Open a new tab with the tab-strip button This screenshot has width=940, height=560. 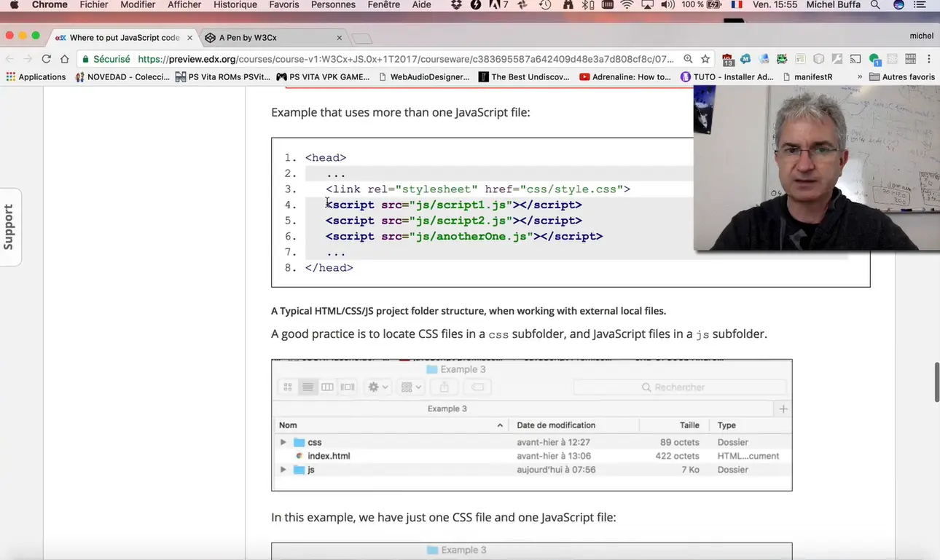click(x=361, y=39)
